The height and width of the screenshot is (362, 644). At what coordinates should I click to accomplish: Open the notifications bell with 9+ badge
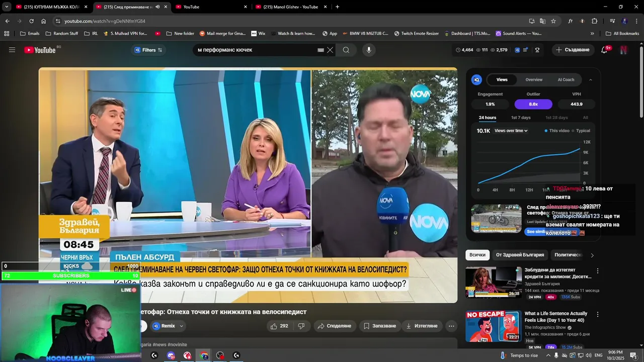(605, 50)
